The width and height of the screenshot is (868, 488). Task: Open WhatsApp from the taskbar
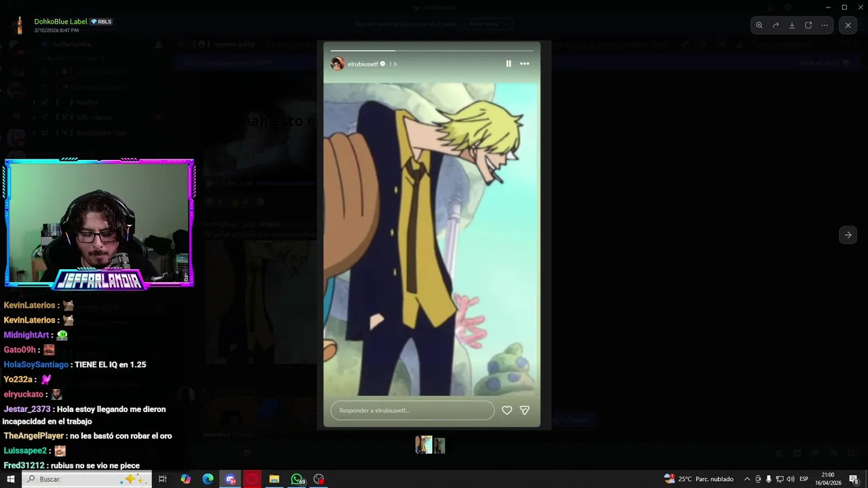[297, 479]
